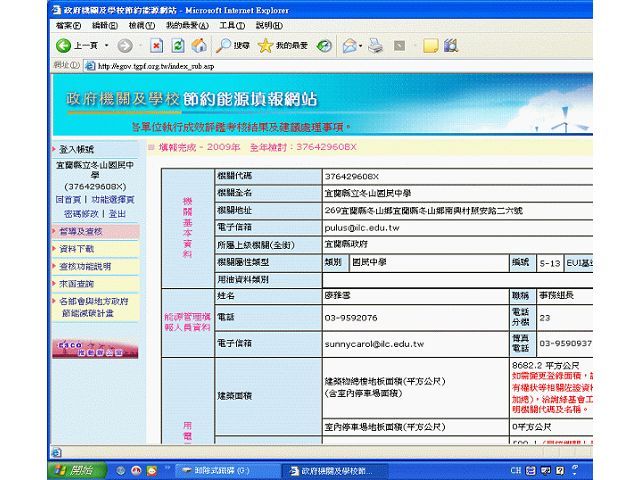This screenshot has height=480, width=640.
Task: Click the Forward navigation arrow
Action: [x=124, y=46]
